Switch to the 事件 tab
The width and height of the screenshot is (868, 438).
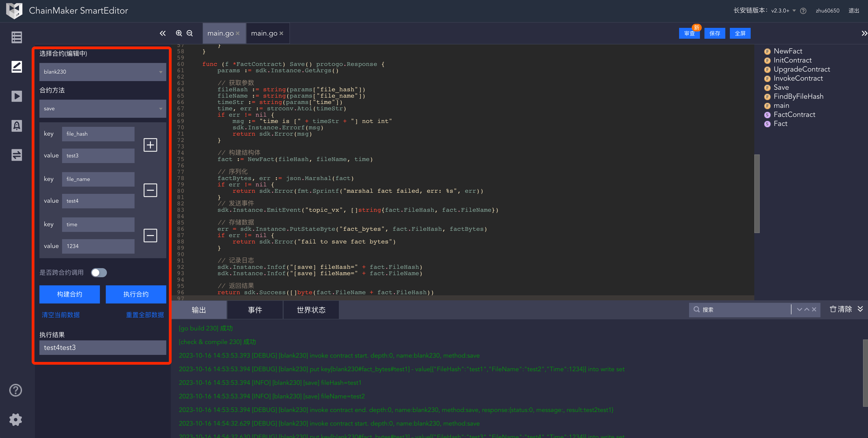[x=255, y=310]
